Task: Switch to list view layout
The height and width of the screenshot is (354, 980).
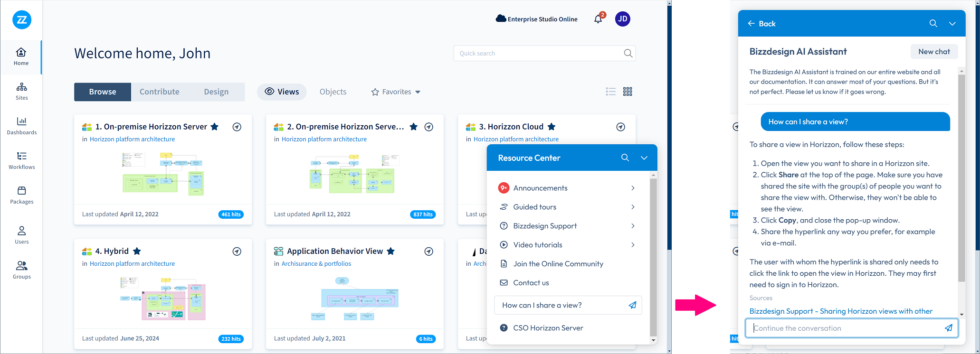Action: (610, 92)
